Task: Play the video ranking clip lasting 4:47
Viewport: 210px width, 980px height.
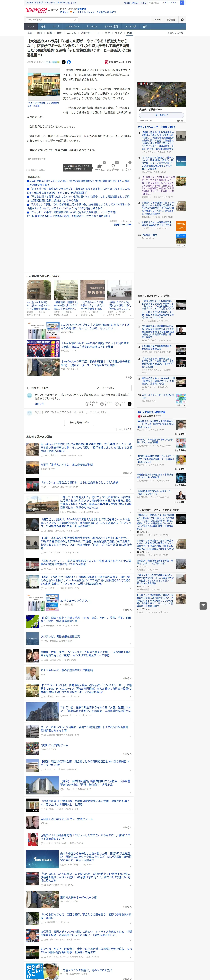Action: pyautogui.click(x=181, y=382)
